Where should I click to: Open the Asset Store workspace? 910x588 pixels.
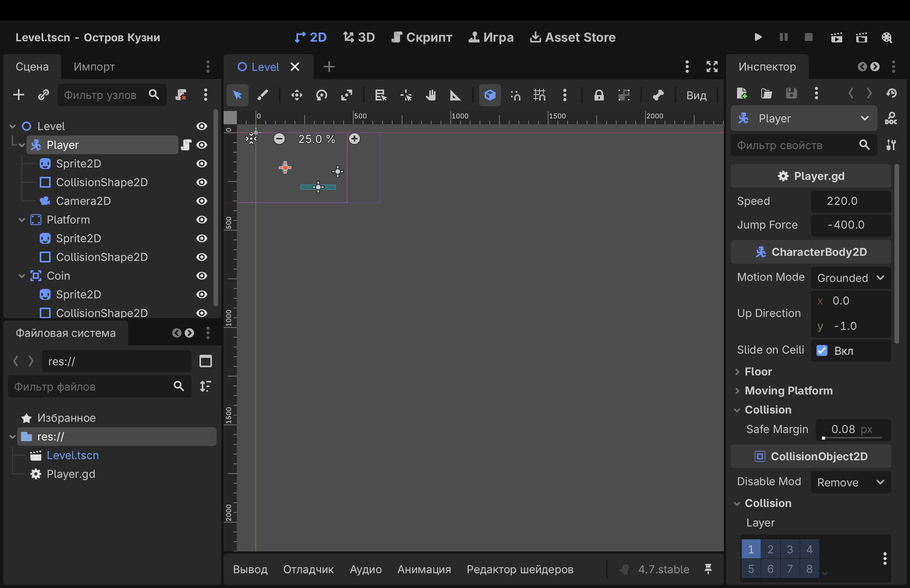[573, 37]
